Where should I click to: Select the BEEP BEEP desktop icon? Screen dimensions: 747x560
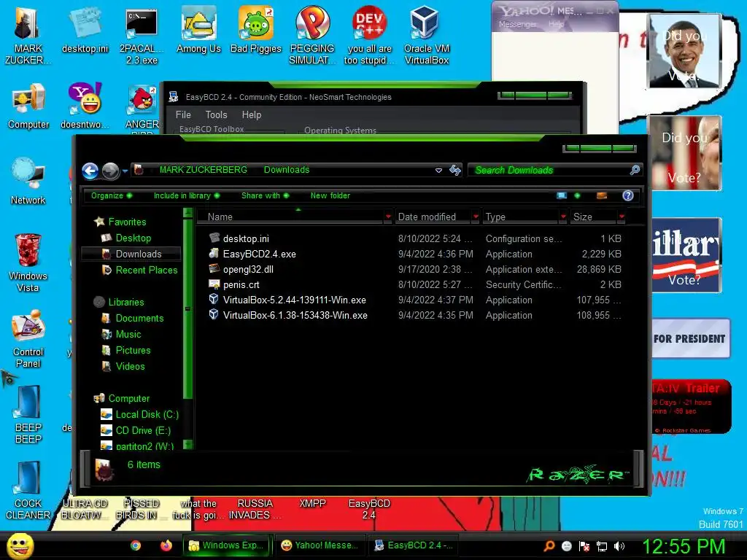[28, 413]
